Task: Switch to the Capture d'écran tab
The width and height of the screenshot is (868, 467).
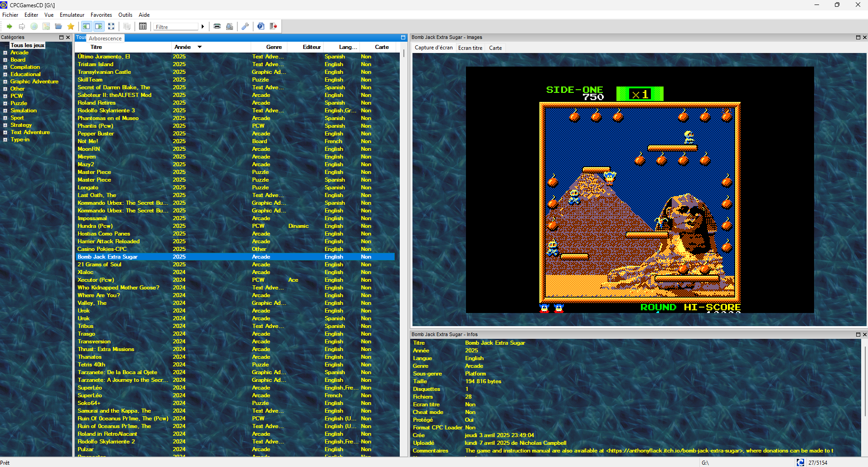Action: coord(433,48)
